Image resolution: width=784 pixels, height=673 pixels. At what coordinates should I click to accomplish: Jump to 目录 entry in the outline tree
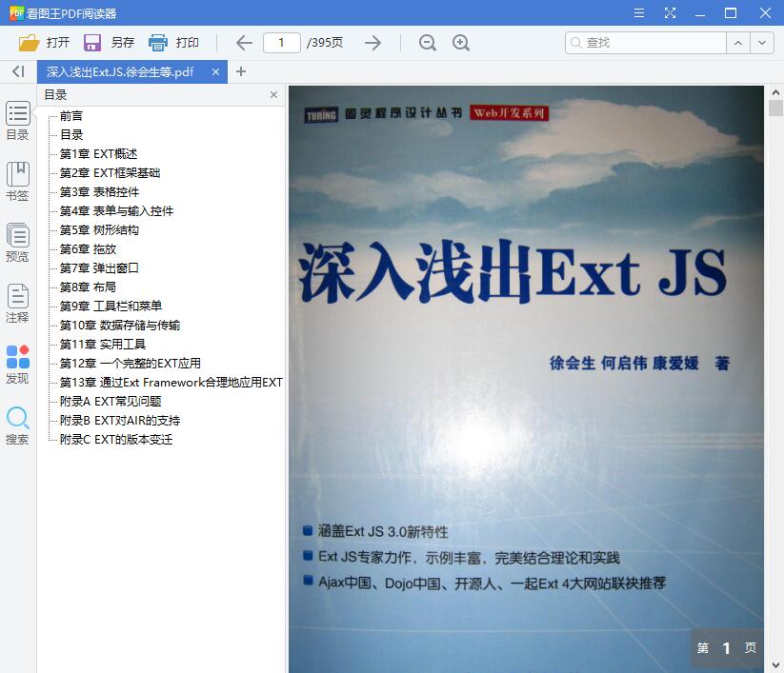[x=71, y=135]
